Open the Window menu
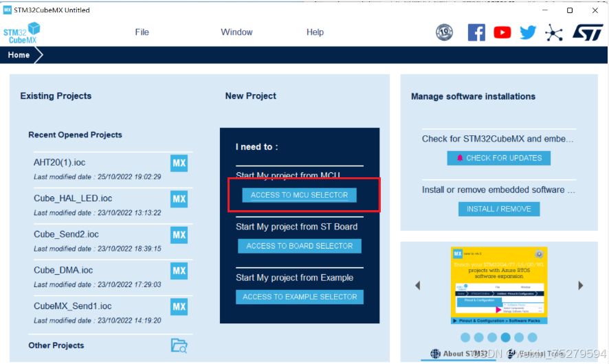Screen dimensions: 609x364 point(236,32)
